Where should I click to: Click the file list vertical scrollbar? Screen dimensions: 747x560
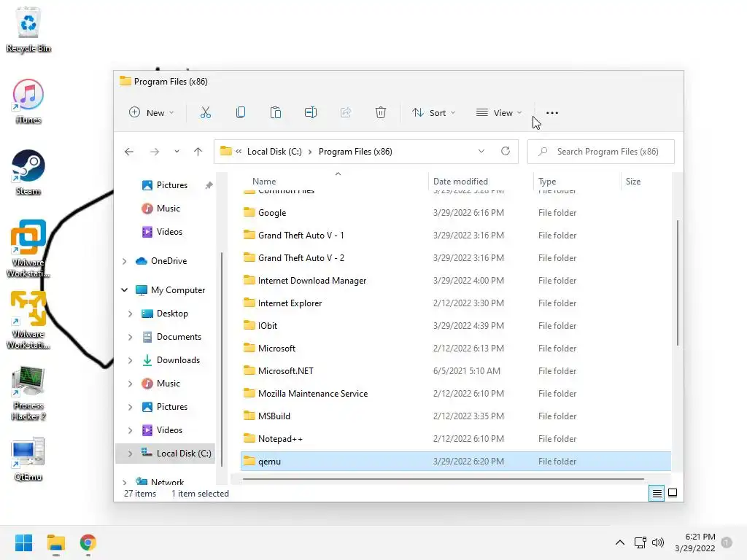tap(678, 283)
